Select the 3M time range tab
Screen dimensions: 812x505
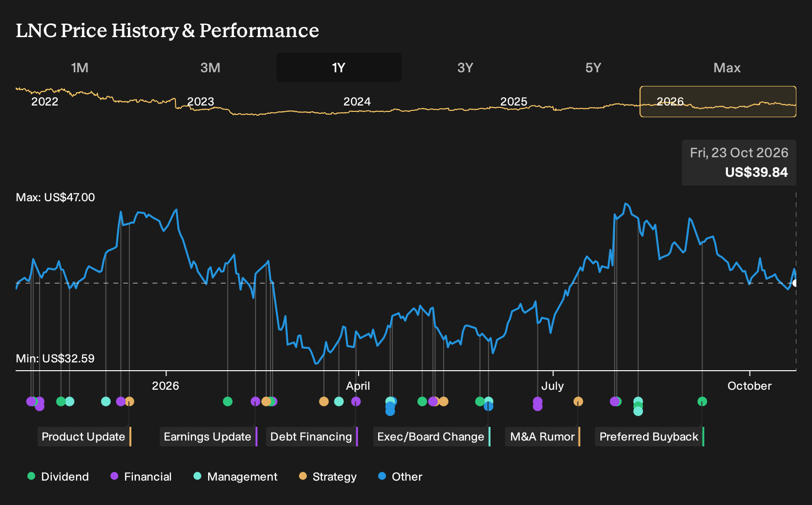[210, 67]
